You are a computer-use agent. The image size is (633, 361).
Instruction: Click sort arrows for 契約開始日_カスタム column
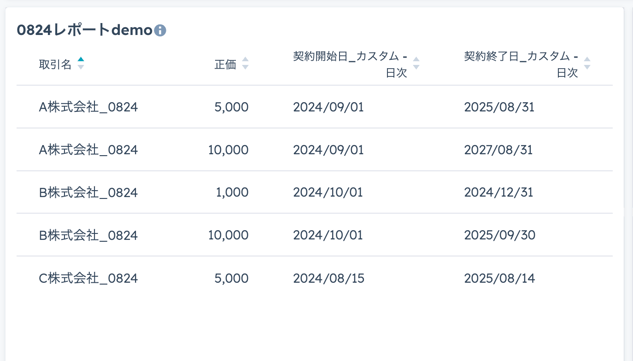(416, 63)
